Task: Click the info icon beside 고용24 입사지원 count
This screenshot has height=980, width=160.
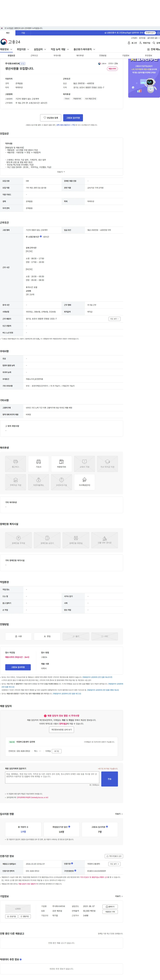Action: pos(107,827)
